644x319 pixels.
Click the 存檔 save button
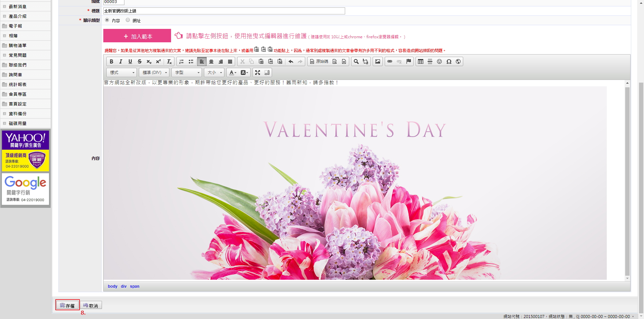[67, 305]
